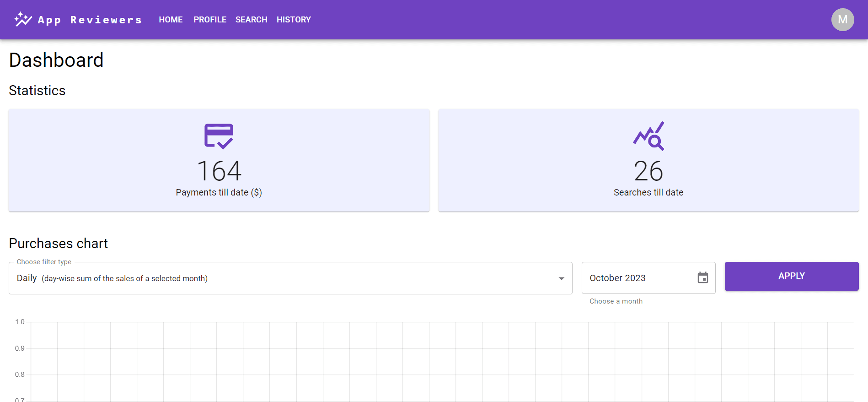Navigate to the SEARCH page
Viewport: 868px width, 402px height.
251,20
